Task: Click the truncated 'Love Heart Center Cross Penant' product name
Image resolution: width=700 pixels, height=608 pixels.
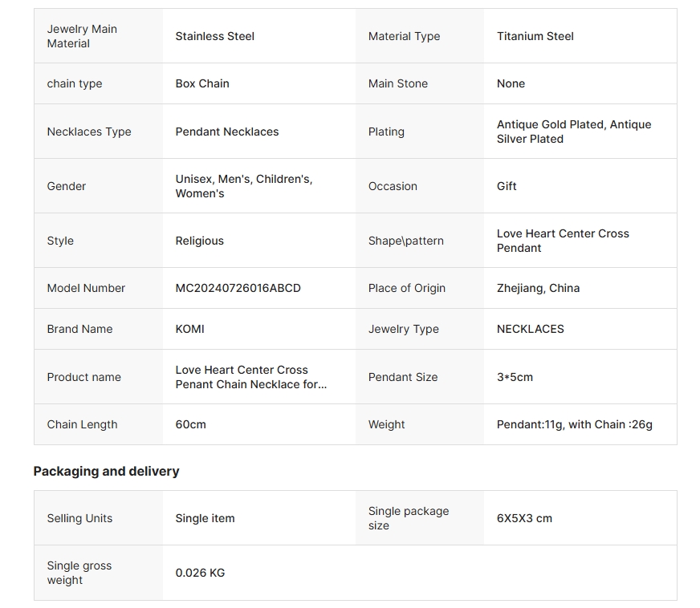Action: [250, 377]
